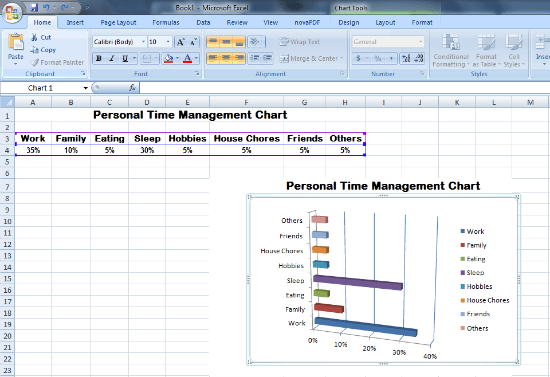Open the font size 10 dropdown
The width and height of the screenshot is (550, 377).
tap(168, 42)
